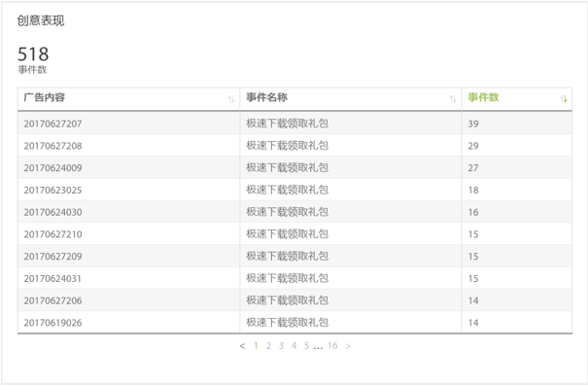Toggle sort order on 事件数 column
The height and width of the screenshot is (386, 588).
564,99
